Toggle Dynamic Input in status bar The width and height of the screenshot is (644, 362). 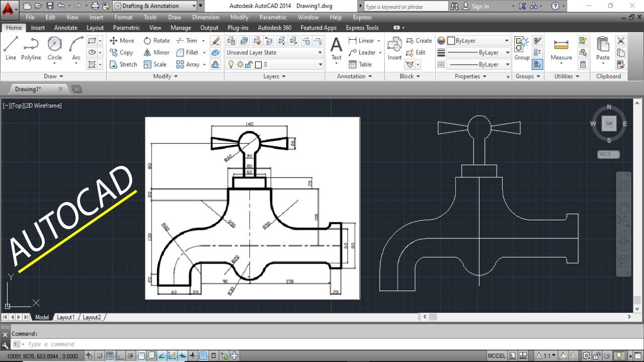click(x=183, y=355)
